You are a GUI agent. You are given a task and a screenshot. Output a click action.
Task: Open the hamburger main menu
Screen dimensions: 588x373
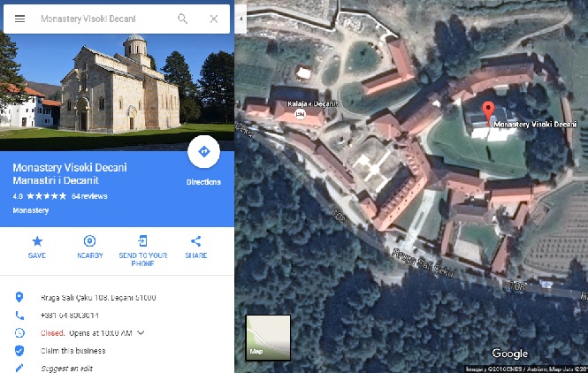click(x=19, y=19)
